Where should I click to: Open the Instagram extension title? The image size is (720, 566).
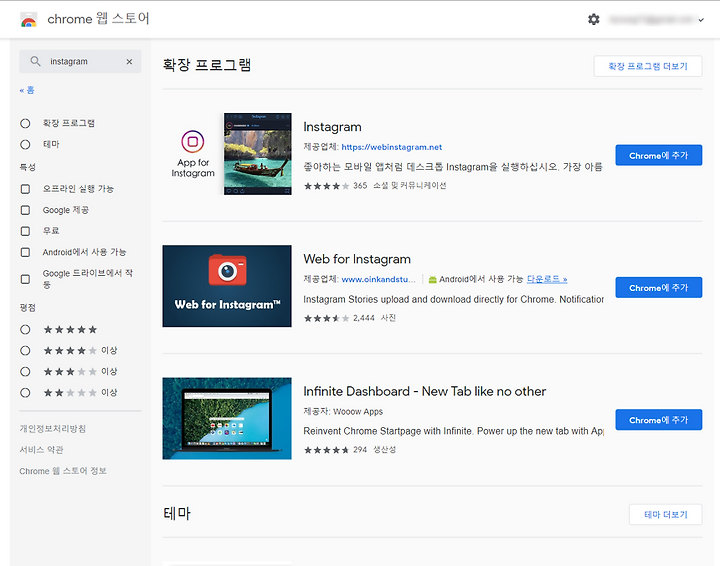332,127
